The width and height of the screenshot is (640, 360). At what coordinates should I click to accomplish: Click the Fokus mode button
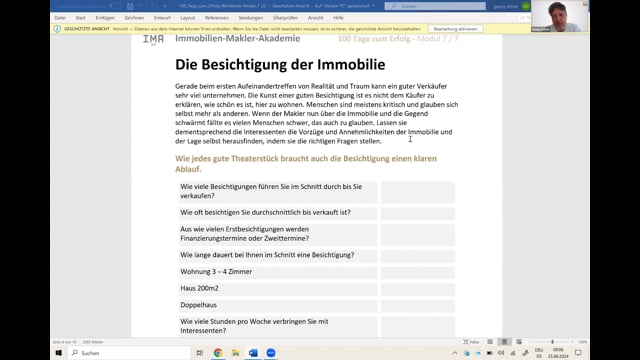[471, 342]
